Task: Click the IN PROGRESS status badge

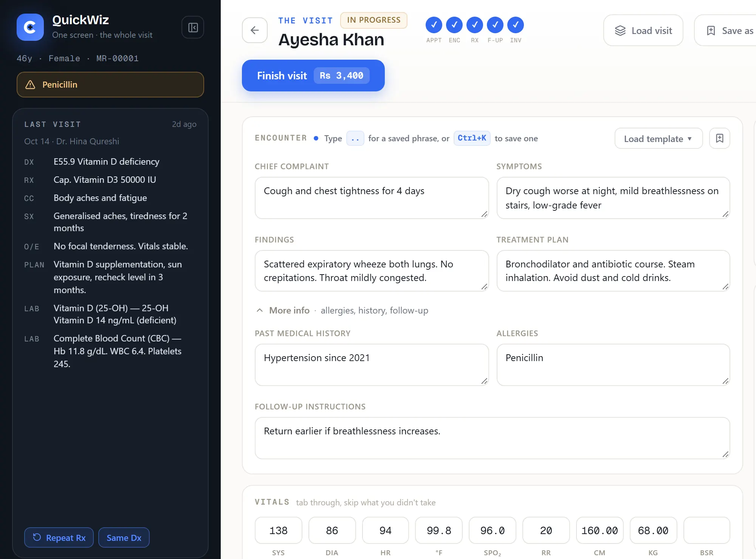Action: click(x=374, y=20)
